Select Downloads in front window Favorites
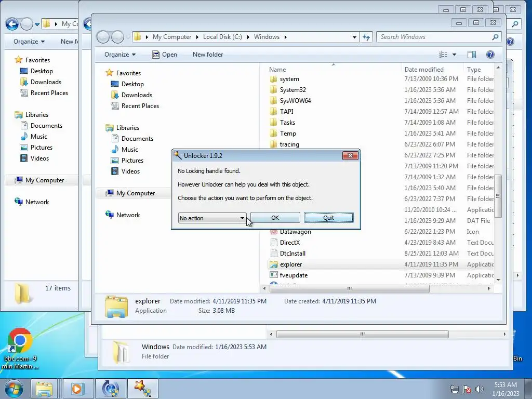Screen dimensions: 532x399 (137, 95)
